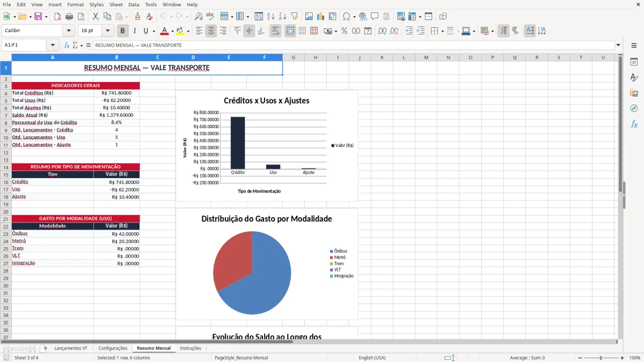Open the underline style dropdown arrow
This screenshot has width=644, height=362.
pyautogui.click(x=153, y=31)
